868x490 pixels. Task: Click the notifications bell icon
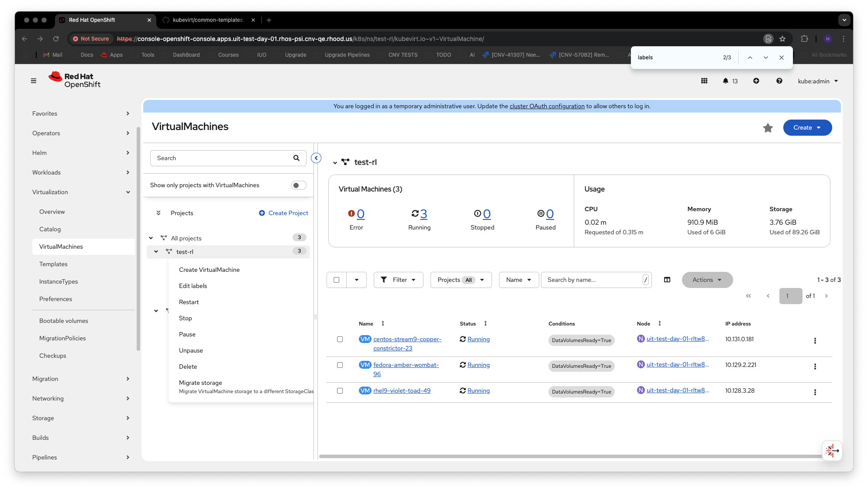726,81
